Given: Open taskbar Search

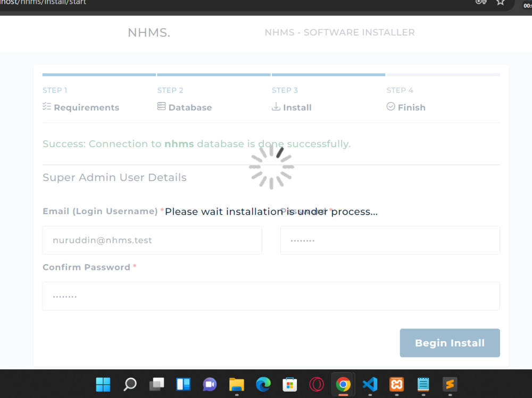Looking at the screenshot, I should [130, 384].
